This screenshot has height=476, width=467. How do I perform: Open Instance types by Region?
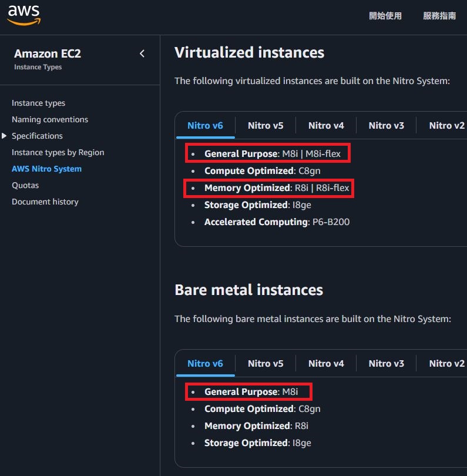point(58,152)
